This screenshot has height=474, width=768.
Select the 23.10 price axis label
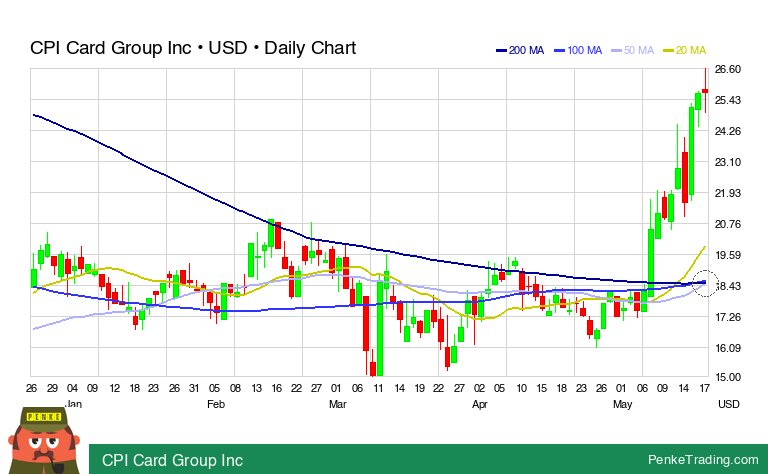tap(727, 162)
